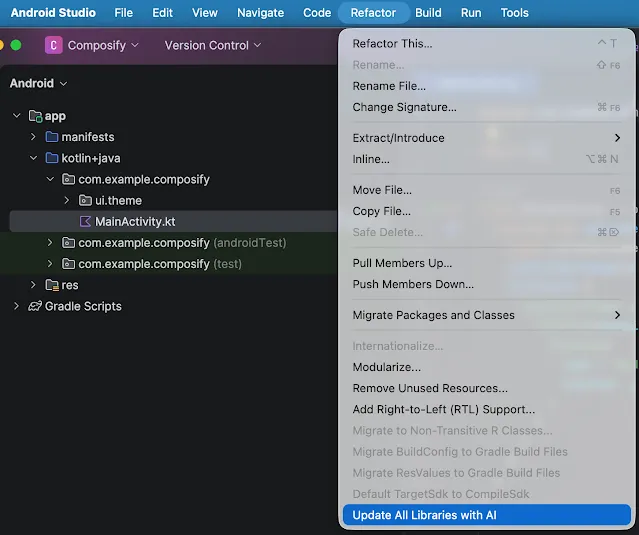
Task: Open the Version Control dropdown
Action: coord(212,45)
